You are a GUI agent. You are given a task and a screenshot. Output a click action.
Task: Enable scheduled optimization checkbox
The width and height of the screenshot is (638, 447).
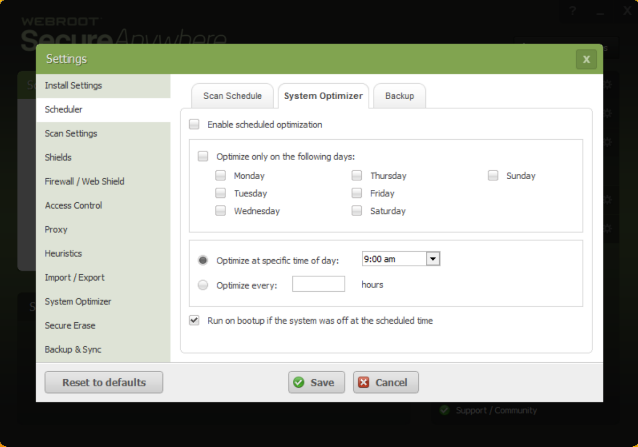194,125
